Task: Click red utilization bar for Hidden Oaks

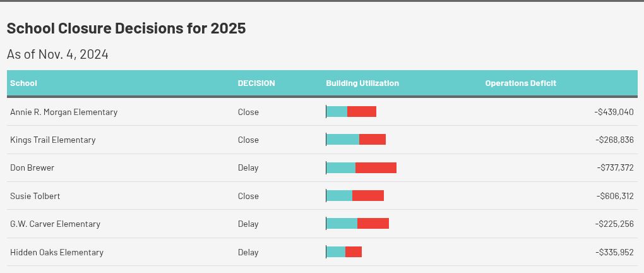Action: [x=354, y=252]
